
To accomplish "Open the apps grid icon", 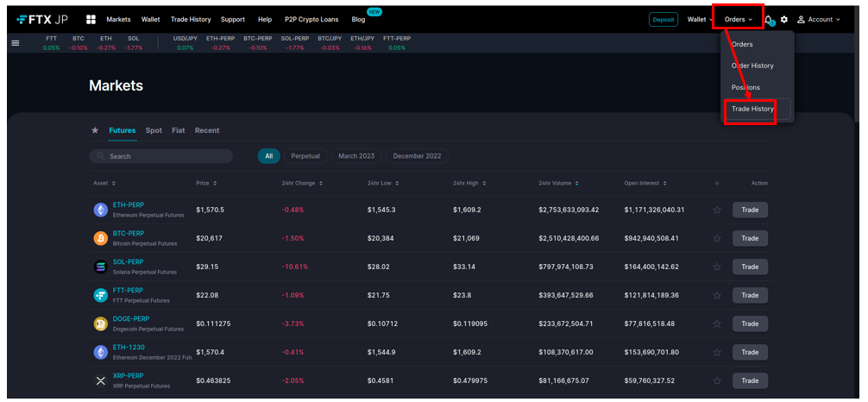I will tap(91, 19).
